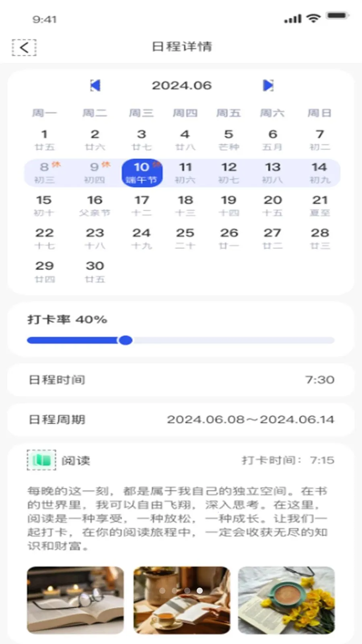362x644 pixels.
Task: Open thumbnail of person reading with tea
Action: click(x=182, y=600)
